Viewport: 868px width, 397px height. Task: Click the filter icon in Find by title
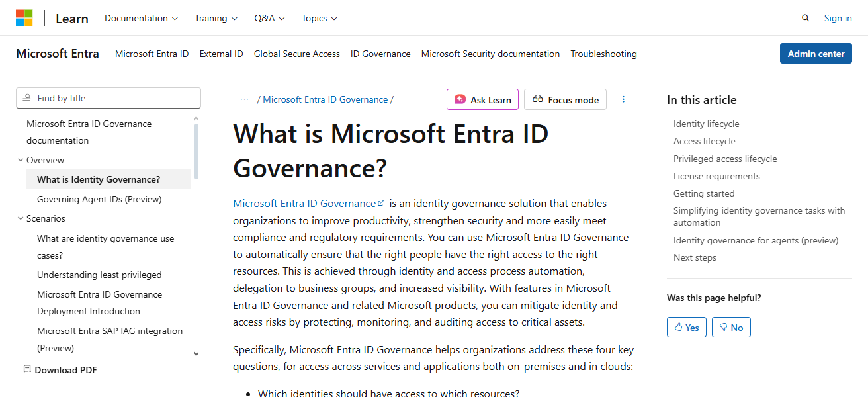(26, 97)
